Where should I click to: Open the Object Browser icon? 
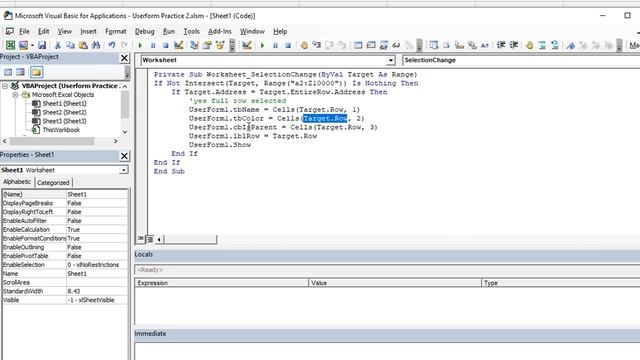point(220,45)
